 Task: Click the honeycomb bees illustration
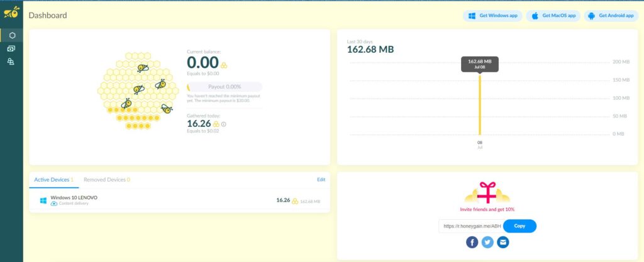(x=138, y=91)
